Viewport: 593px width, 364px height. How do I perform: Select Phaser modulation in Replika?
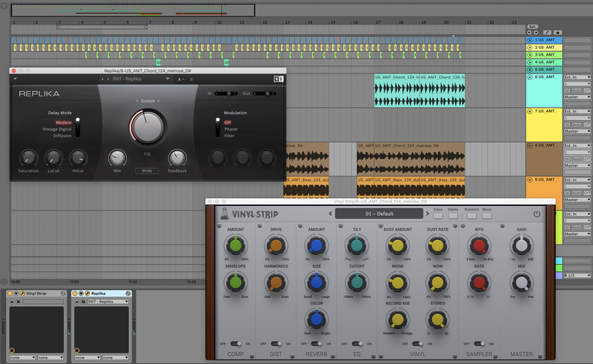click(231, 129)
